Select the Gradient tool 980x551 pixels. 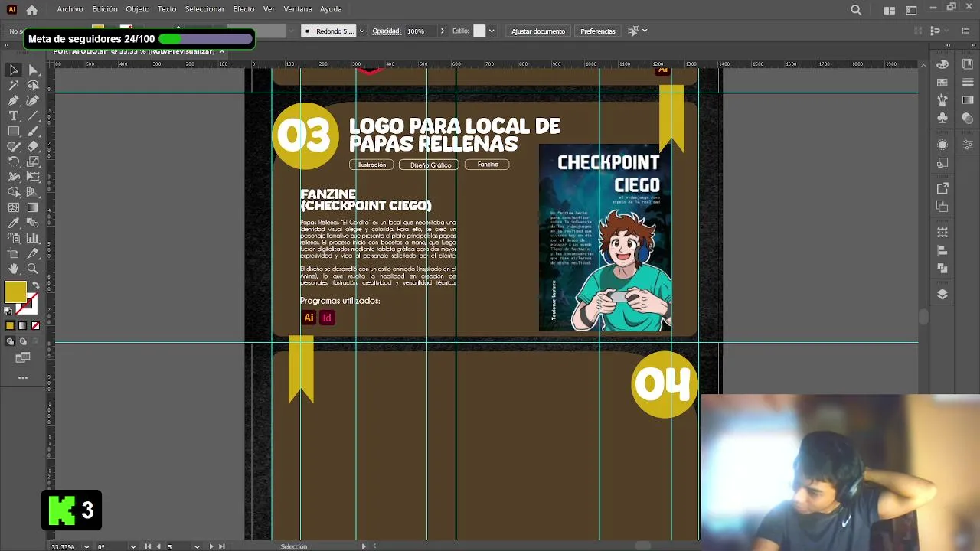[x=33, y=207]
